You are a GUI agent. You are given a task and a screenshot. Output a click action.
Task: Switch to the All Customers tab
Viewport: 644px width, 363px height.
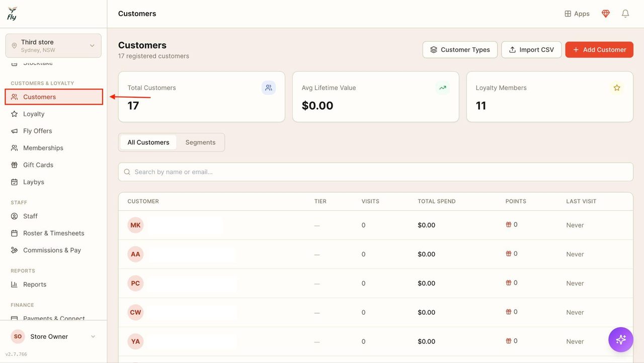pos(148,142)
